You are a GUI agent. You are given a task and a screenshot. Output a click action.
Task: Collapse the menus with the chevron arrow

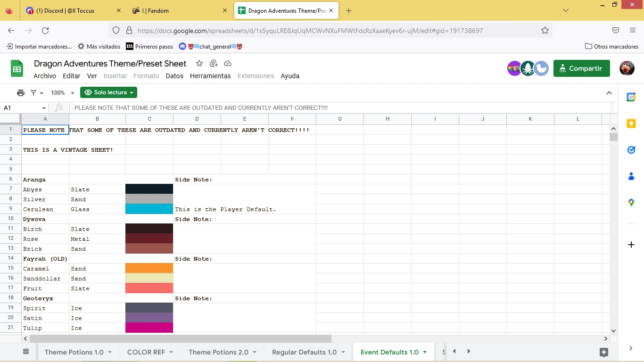pyautogui.click(x=609, y=93)
